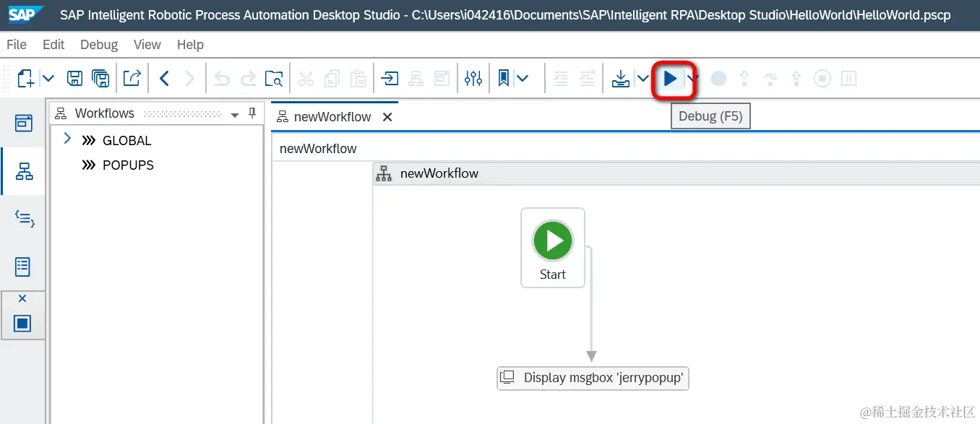Open the File menu
Image resolution: width=980 pixels, height=424 pixels.
[17, 45]
